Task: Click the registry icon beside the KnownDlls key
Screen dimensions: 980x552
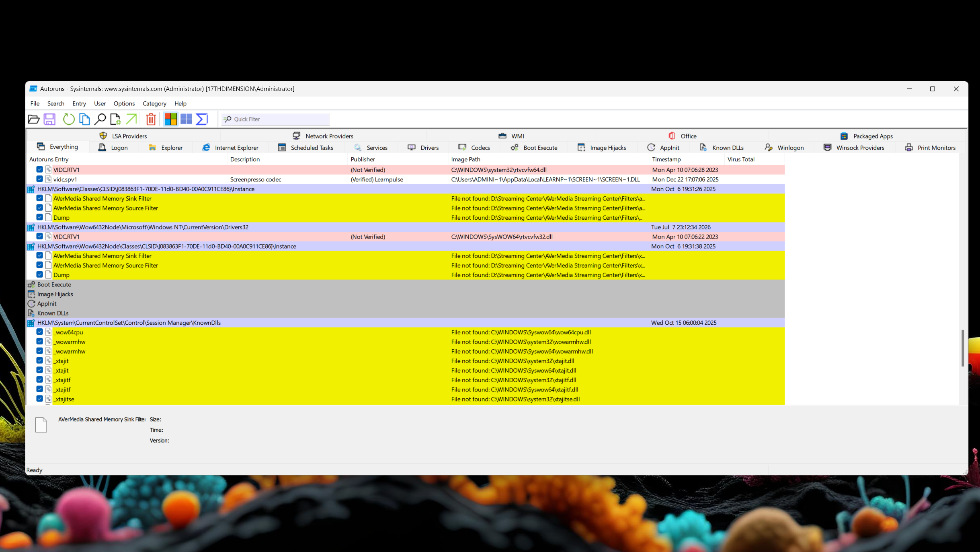Action: (x=31, y=323)
